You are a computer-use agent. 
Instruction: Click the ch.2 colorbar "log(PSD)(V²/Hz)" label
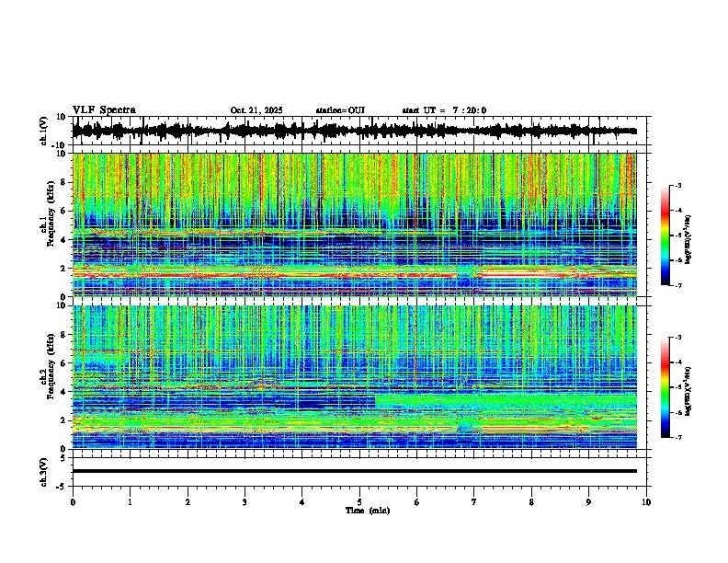(x=688, y=391)
